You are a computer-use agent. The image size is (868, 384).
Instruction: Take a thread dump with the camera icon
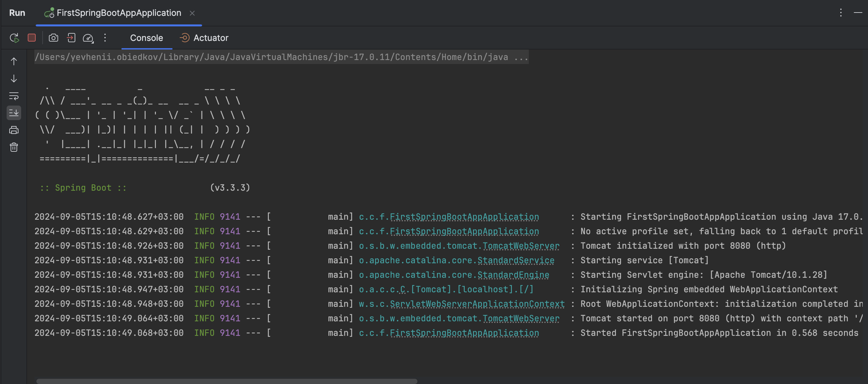tap(53, 38)
